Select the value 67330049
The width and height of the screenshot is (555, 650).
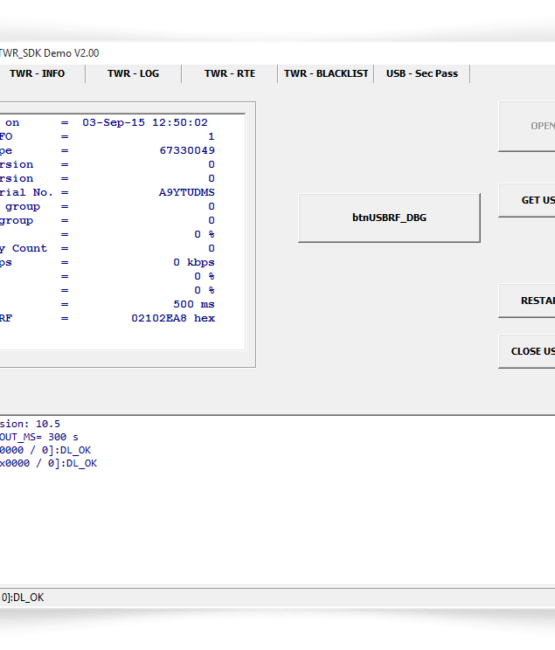(x=187, y=150)
